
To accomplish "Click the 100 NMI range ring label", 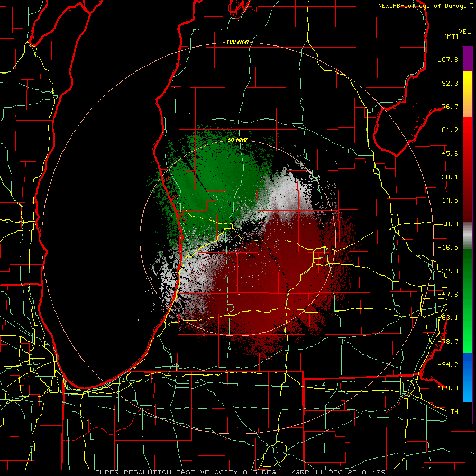I will tap(237, 42).
